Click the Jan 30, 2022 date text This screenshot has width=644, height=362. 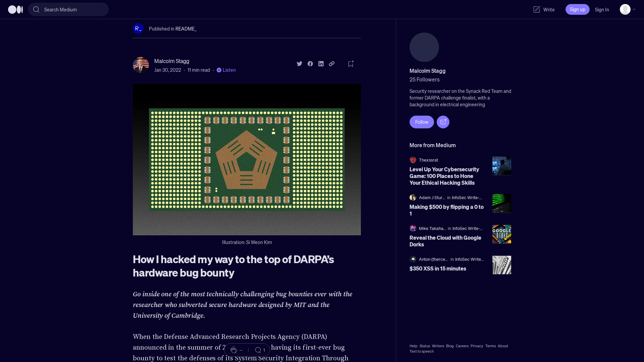[168, 70]
